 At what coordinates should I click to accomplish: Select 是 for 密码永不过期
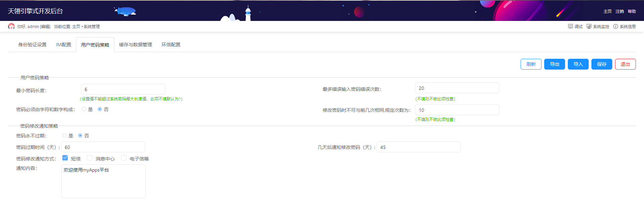coord(64,136)
